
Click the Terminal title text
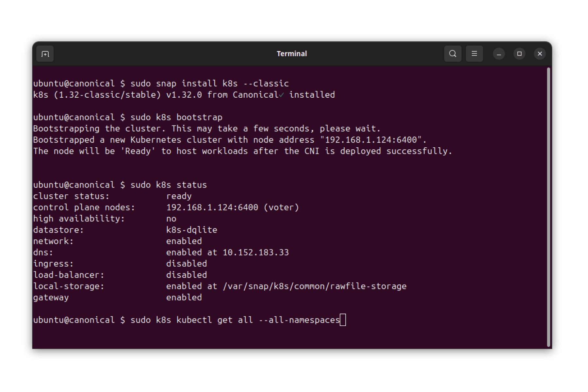292,54
